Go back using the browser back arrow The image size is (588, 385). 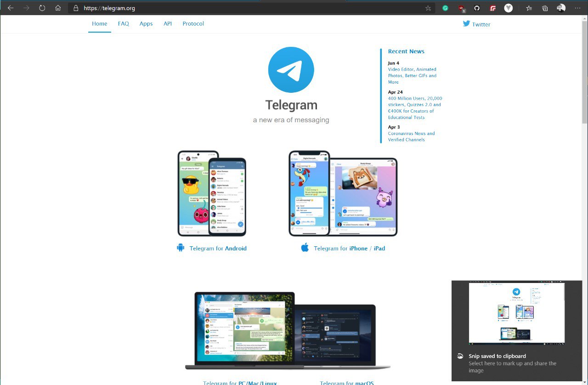(11, 8)
